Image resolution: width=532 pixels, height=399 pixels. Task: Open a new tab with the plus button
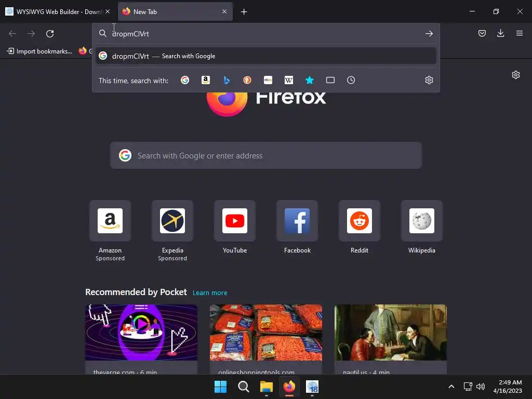point(244,12)
